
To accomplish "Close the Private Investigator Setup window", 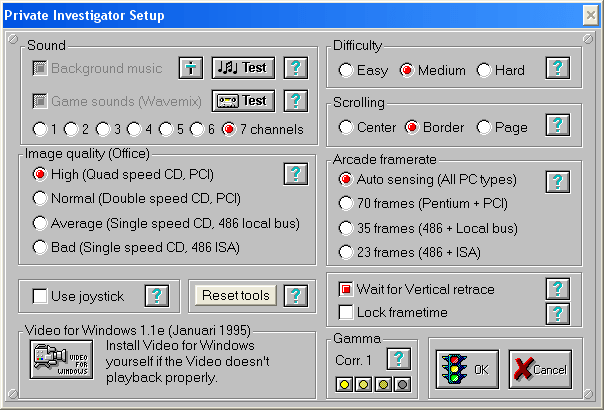I will point(591,15).
